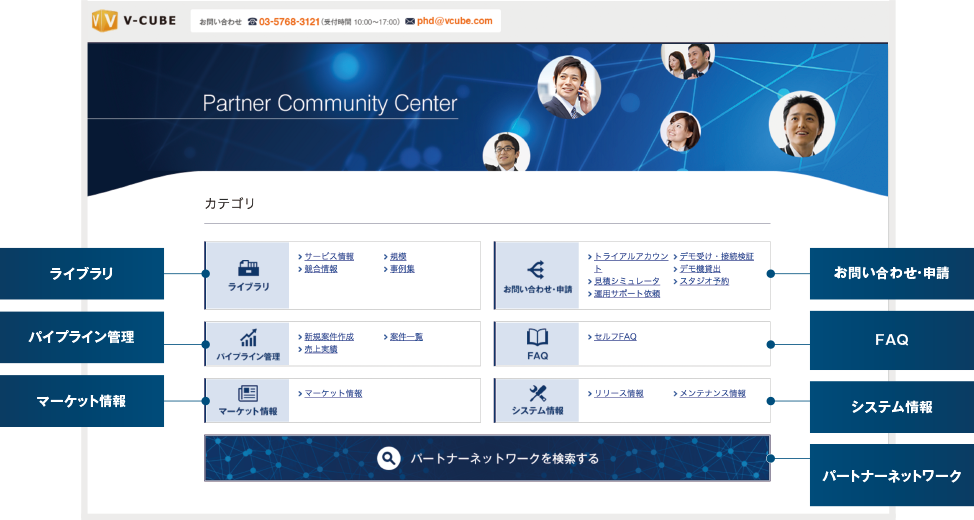Click the envelope icon before phd@vcube.com
The height and width of the screenshot is (520, 974).
[410, 21]
